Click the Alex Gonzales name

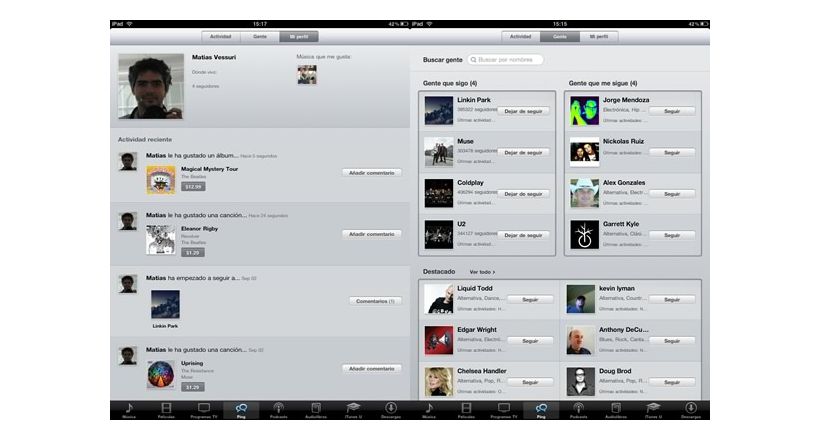click(624, 183)
